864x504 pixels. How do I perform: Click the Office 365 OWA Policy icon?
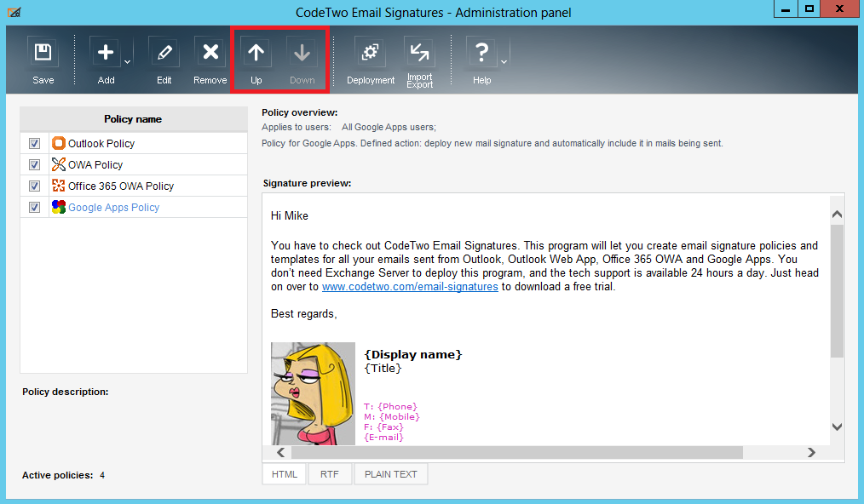(x=59, y=186)
